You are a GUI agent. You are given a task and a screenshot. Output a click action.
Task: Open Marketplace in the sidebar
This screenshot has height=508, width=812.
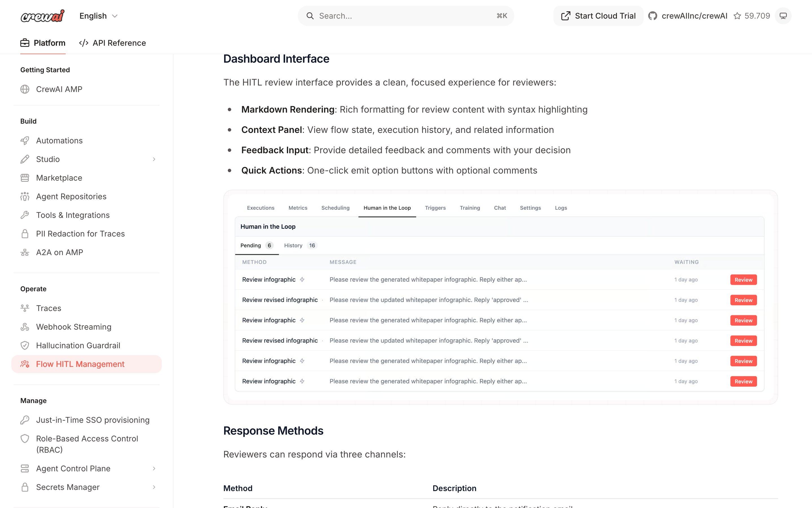[x=87, y=178]
